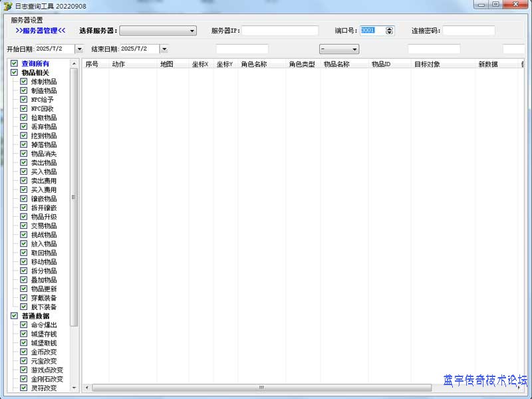Click the tree panel scroll-up arrow
Screen dimensions: 532x399
(74, 63)
